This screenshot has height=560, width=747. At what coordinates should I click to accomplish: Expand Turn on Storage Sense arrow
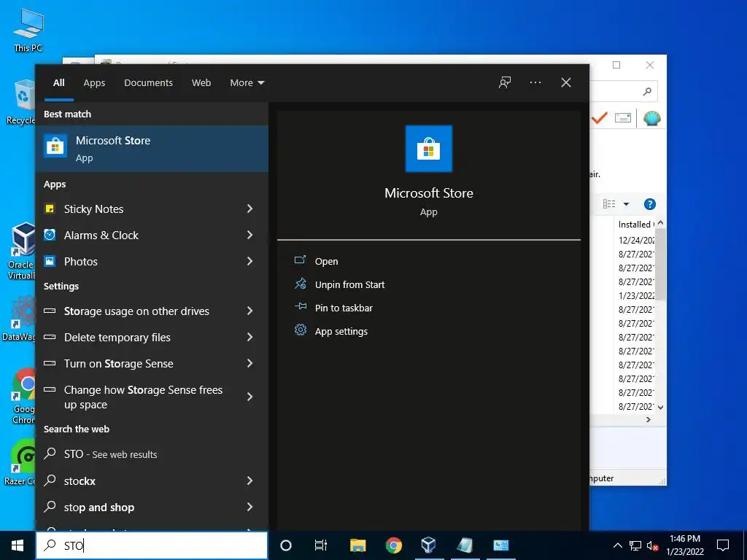pos(249,363)
